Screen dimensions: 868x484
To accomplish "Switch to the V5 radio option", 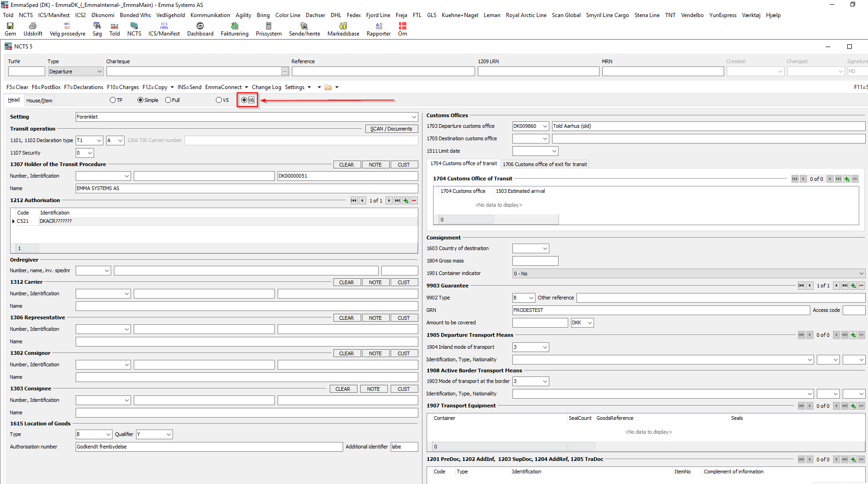I will [219, 100].
